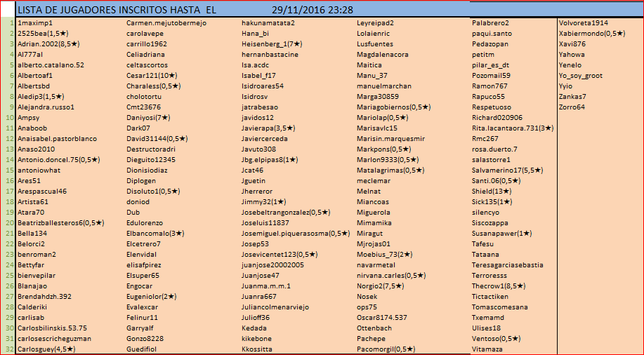Click the Josemiguel.piquerasosma(0,5★) cell
Screen dimensions: 644x355
click(x=295, y=233)
